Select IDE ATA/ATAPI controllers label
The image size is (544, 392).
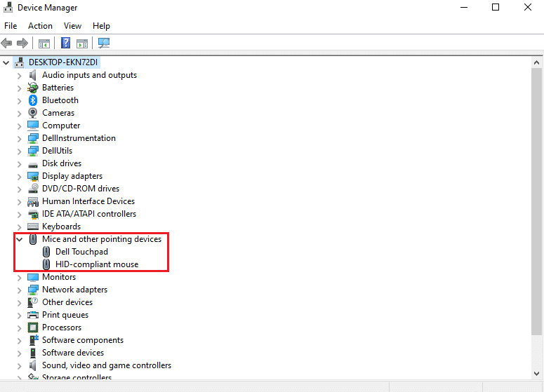(89, 214)
